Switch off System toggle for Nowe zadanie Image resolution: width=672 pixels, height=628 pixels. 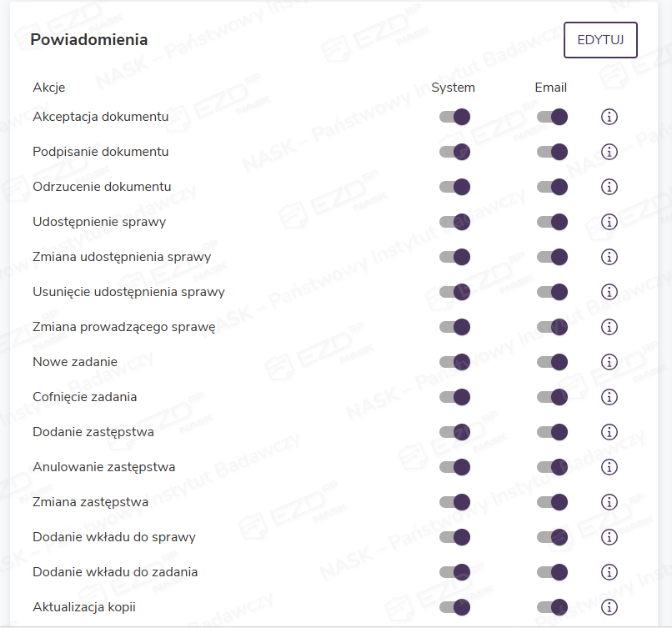tap(454, 362)
